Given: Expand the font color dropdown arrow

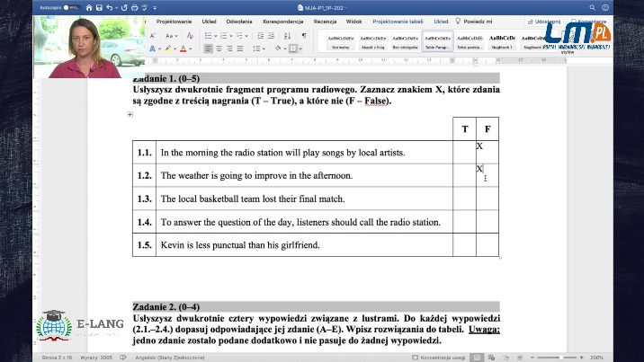Looking at the screenshot, I should click(x=190, y=49).
